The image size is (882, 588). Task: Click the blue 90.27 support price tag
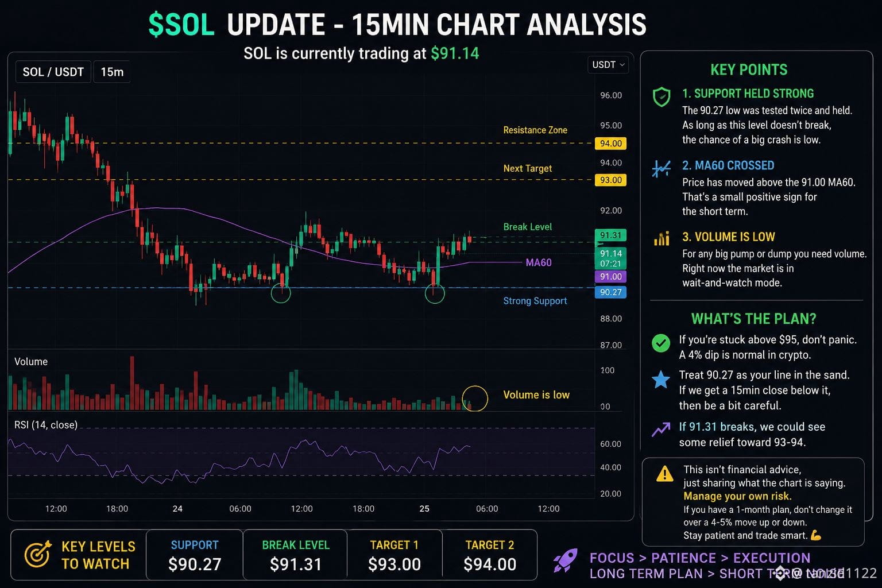(610, 292)
